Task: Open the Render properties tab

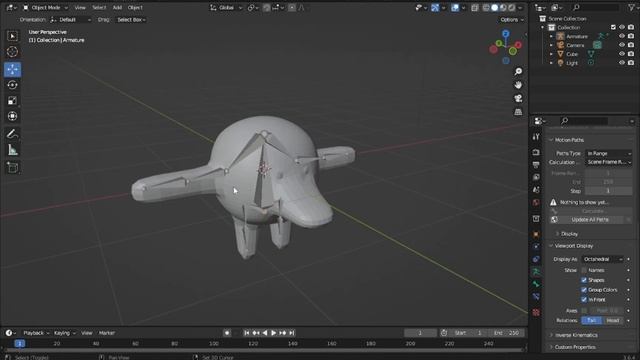Action: tap(536, 152)
